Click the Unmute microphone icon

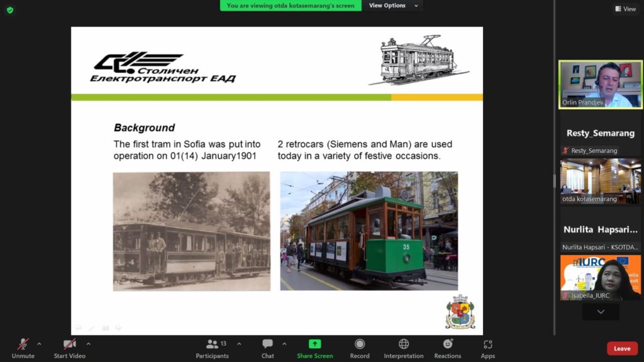tap(23, 344)
